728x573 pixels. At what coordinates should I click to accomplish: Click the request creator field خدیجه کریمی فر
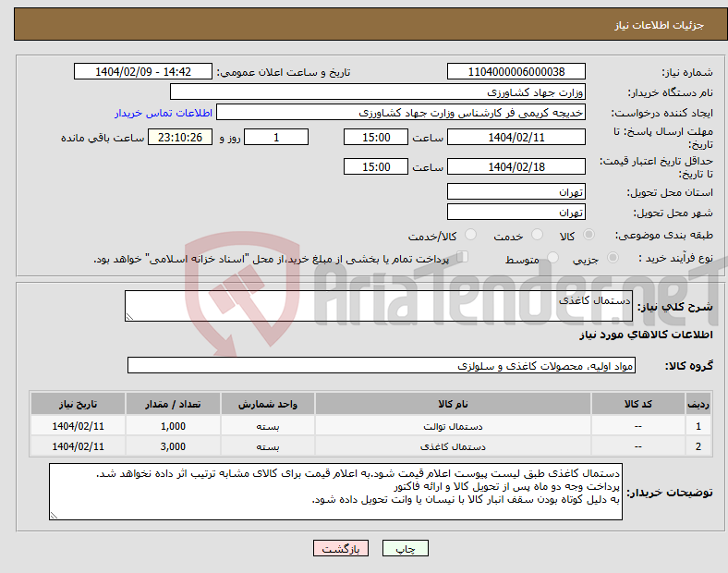point(401,113)
